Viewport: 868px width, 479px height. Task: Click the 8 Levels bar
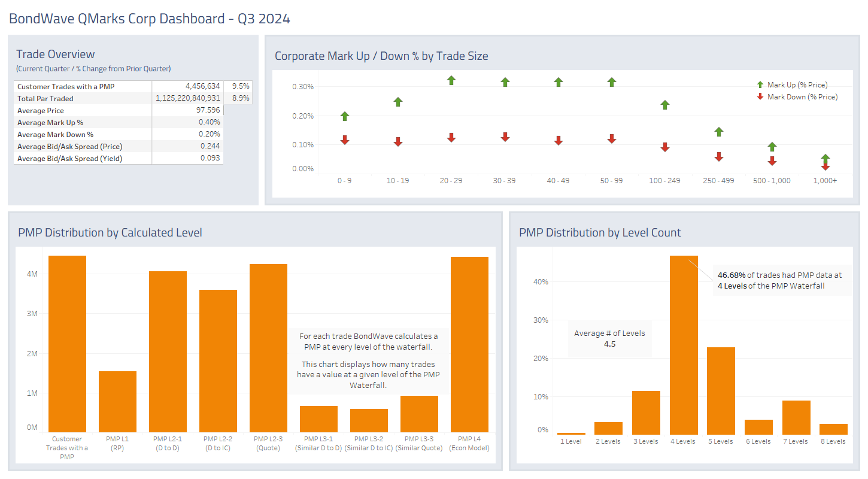(x=833, y=429)
